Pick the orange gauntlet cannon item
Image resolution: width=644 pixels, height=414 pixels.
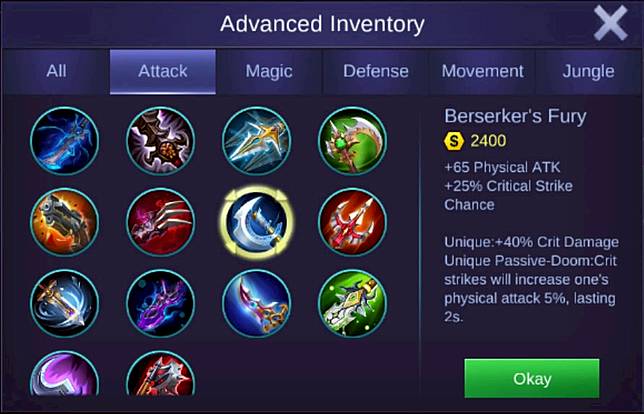[x=64, y=222]
